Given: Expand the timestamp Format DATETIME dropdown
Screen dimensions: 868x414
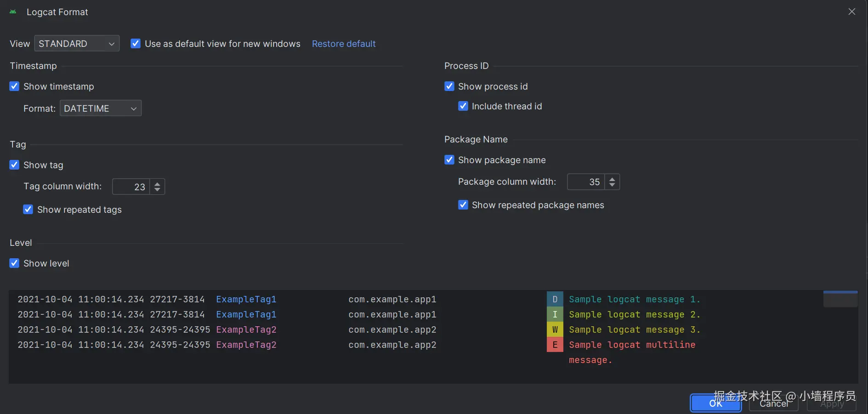Looking at the screenshot, I should 100,108.
